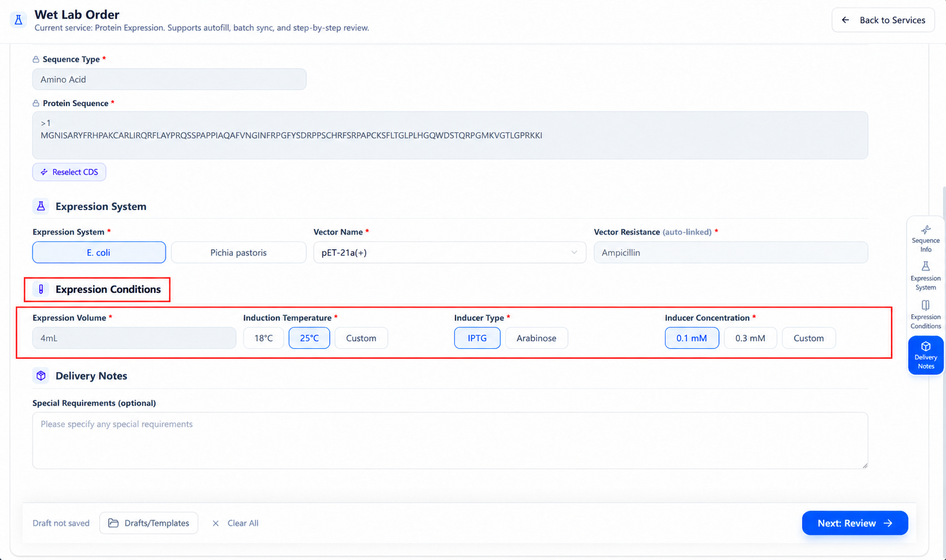Click the test tube icon by Expression Conditions
This screenshot has height=560, width=946.
click(41, 289)
